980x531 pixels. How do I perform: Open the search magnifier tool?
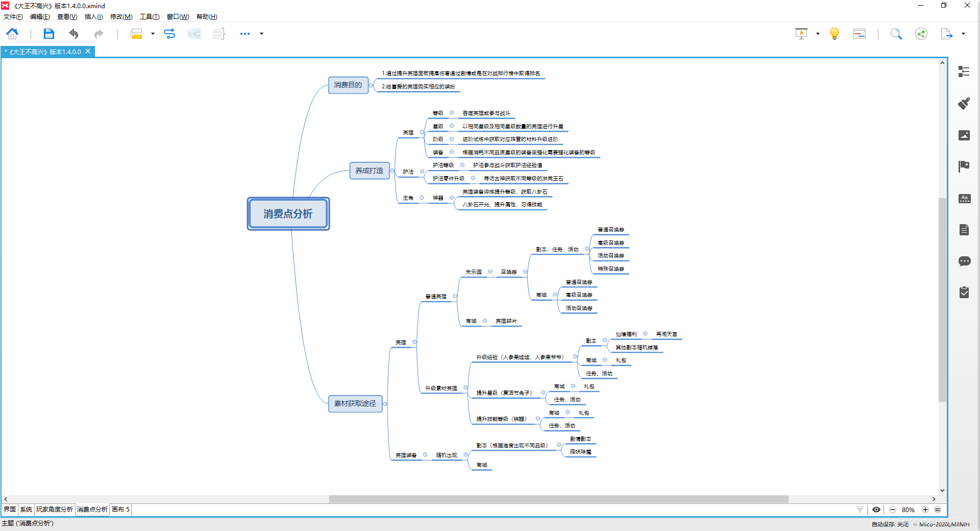click(x=896, y=34)
